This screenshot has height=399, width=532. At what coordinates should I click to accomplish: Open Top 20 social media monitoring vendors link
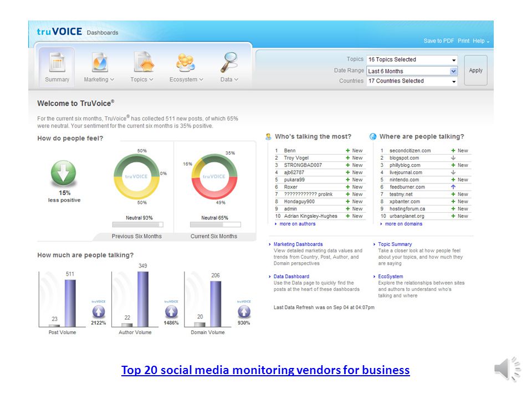265,370
